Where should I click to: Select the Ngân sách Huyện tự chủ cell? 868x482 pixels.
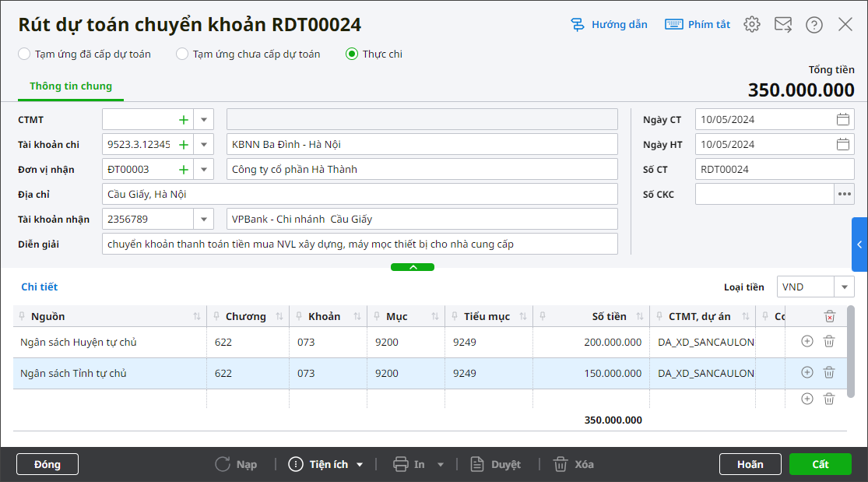[x=110, y=342]
